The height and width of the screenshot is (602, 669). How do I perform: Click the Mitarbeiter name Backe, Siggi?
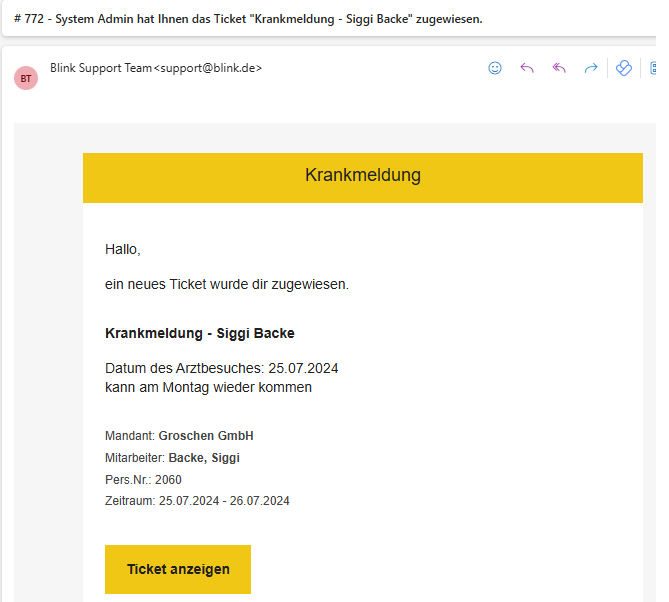tap(204, 458)
